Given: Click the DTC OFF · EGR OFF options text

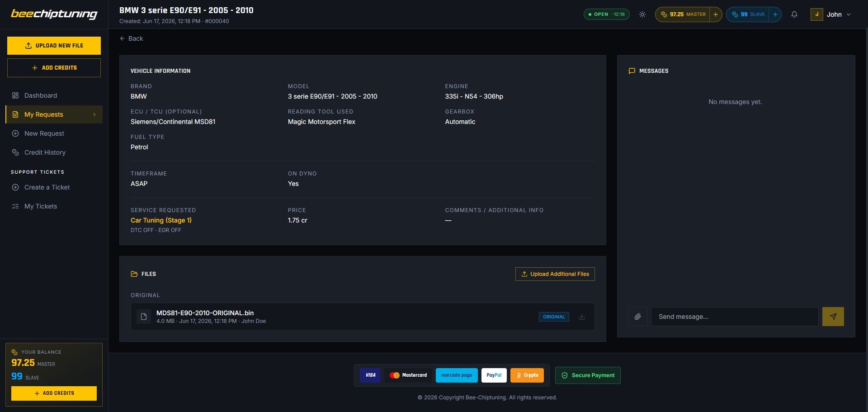Looking at the screenshot, I should (x=156, y=230).
